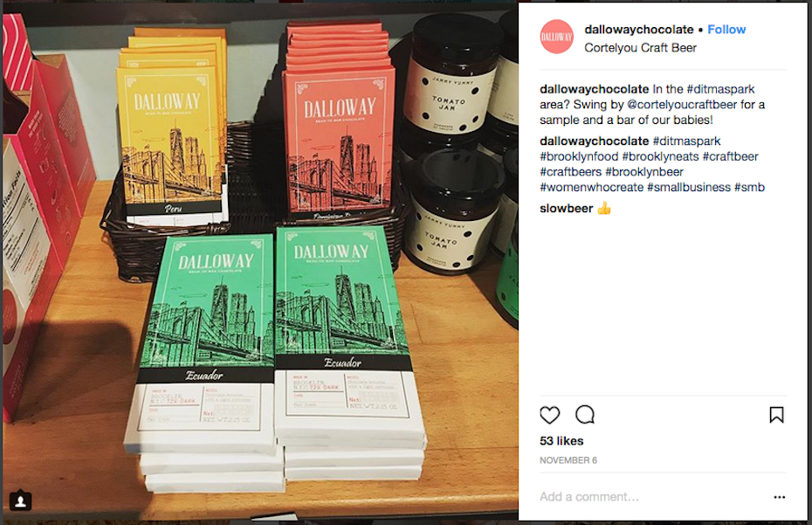The image size is (812, 525).
Task: Like the post with heart icon
Action: click(x=549, y=415)
